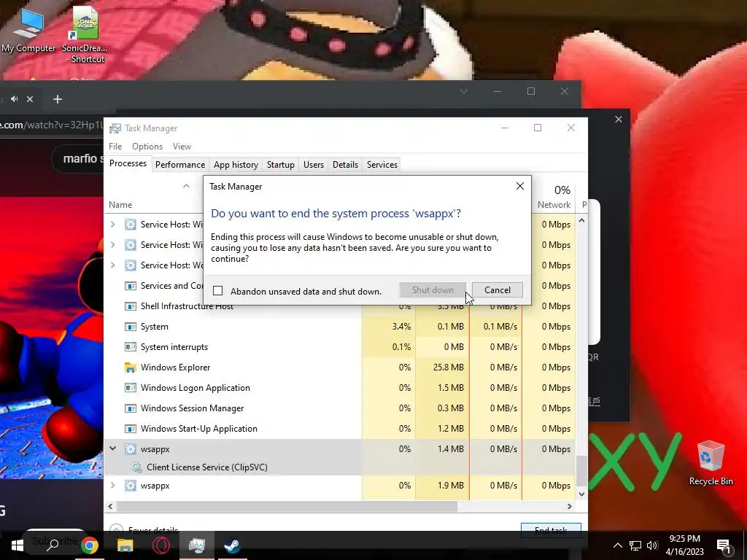Click the Services and Controller app icon
747x560 pixels.
(x=130, y=286)
